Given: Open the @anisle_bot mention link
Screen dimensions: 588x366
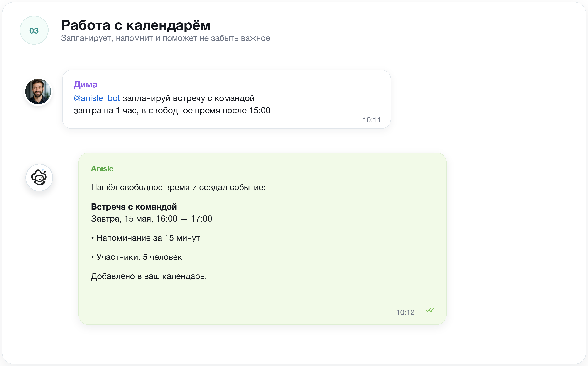Looking at the screenshot, I should point(97,98).
